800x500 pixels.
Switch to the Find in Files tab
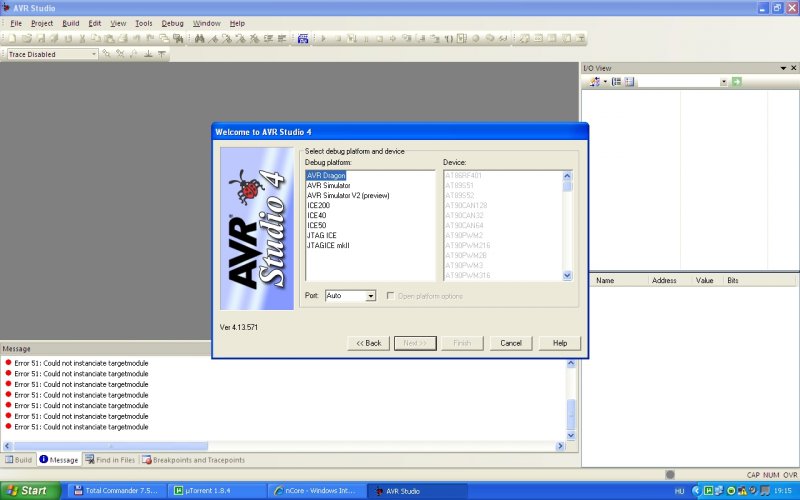tap(110, 460)
